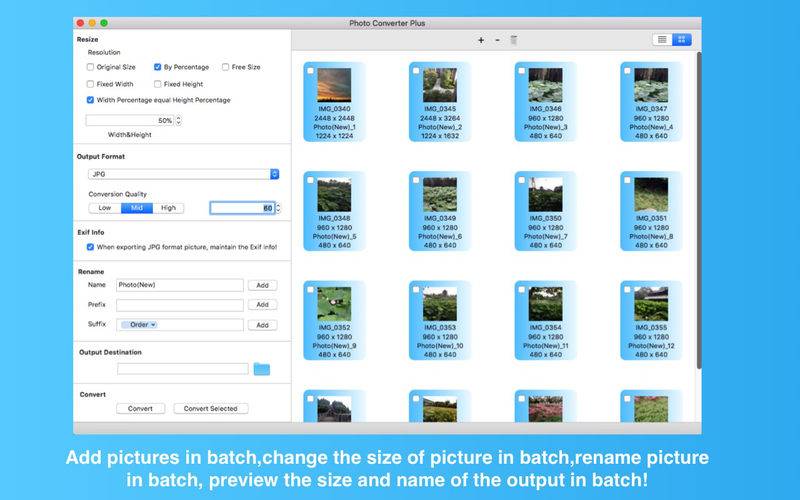The image size is (800, 500).
Task: Select the IMG_0355 thumbnail
Action: (x=651, y=304)
